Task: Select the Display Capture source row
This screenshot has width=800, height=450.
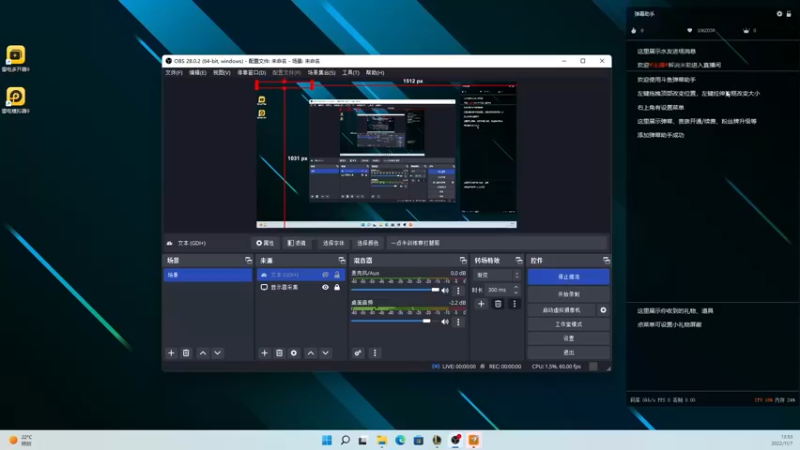Action: point(300,287)
